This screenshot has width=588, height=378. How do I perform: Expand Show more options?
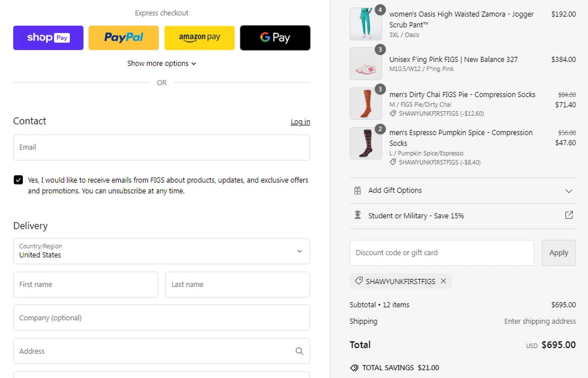click(x=162, y=64)
